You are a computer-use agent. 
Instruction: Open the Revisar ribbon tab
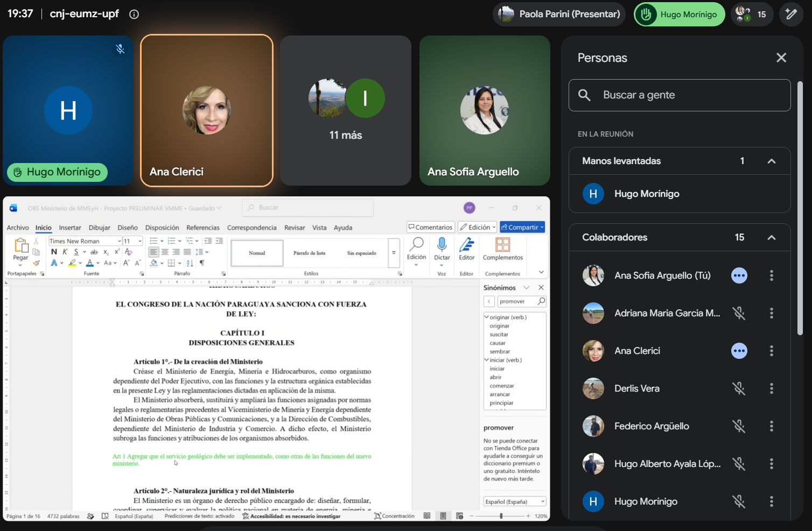point(295,228)
